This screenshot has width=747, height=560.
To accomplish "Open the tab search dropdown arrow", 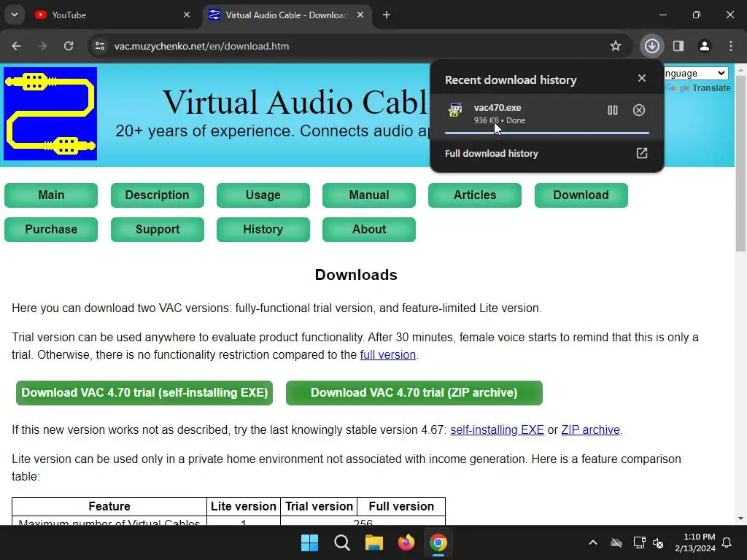I will pyautogui.click(x=15, y=15).
